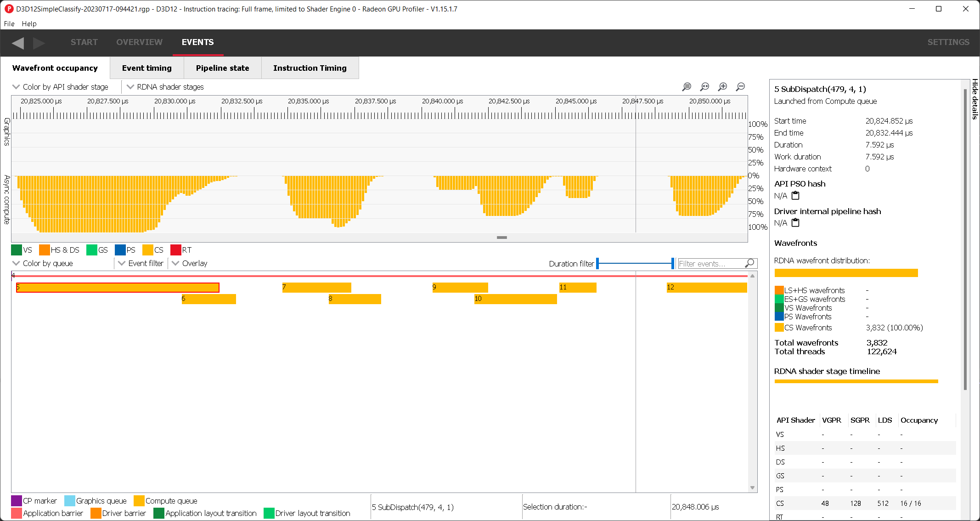Switch to the Instruction Timing tab
The height and width of the screenshot is (521, 980).
310,68
